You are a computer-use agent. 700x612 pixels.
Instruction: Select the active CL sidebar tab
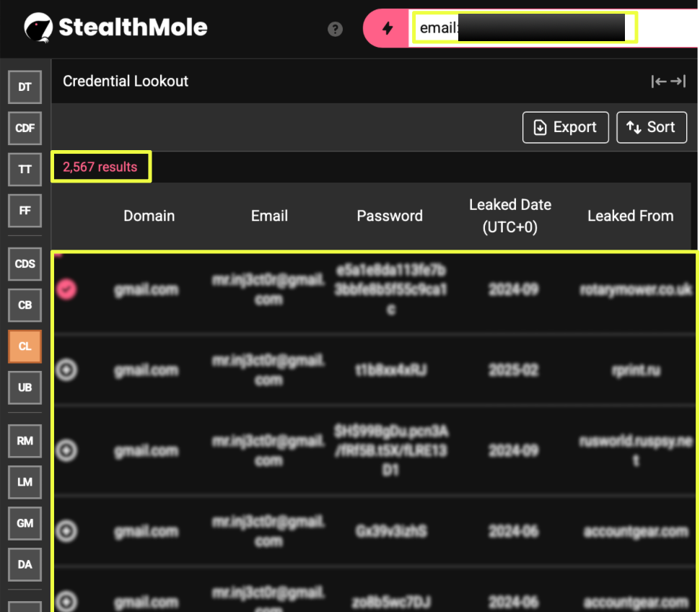(25, 346)
